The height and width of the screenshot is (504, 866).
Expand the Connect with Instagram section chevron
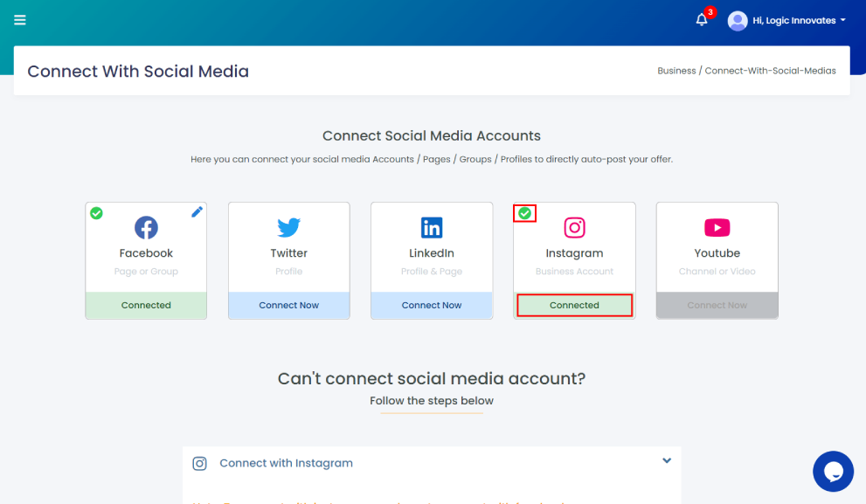(x=667, y=461)
